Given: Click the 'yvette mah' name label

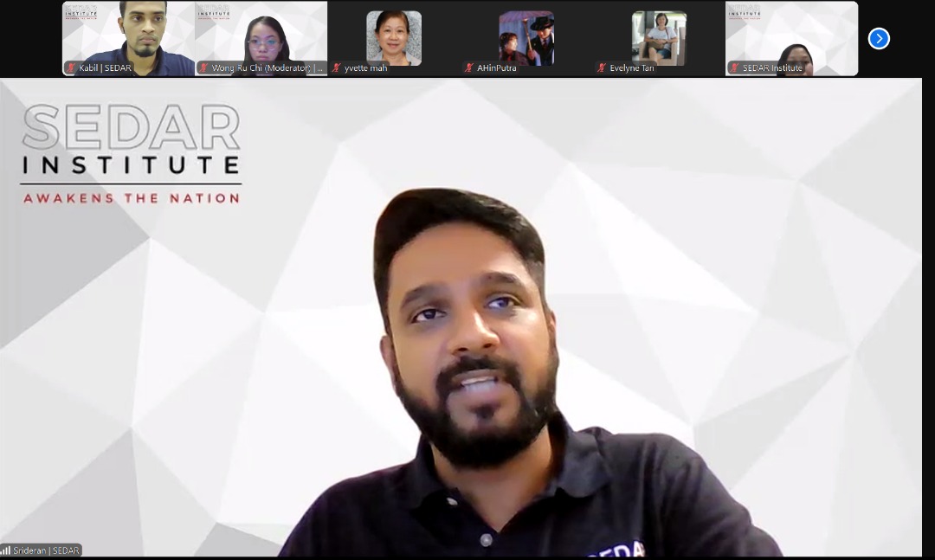Looking at the screenshot, I should pos(365,68).
